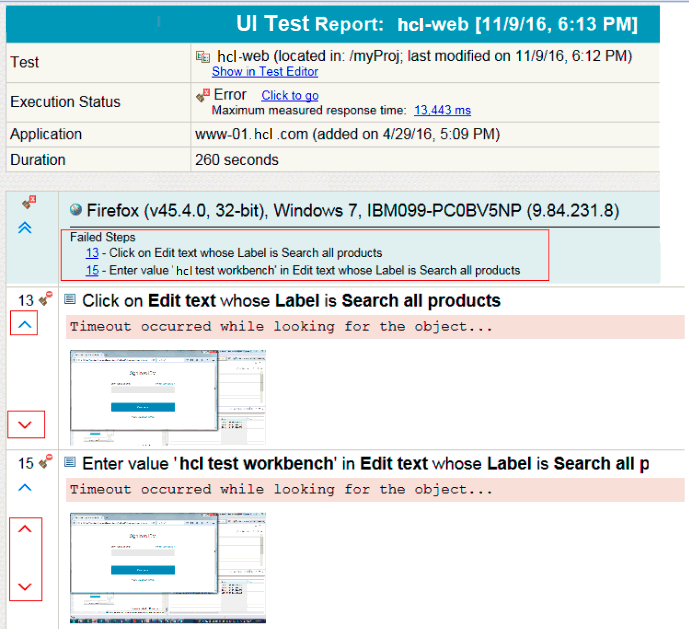Click the red up chevron in step 15
This screenshot has width=689, height=629.
coord(25,529)
